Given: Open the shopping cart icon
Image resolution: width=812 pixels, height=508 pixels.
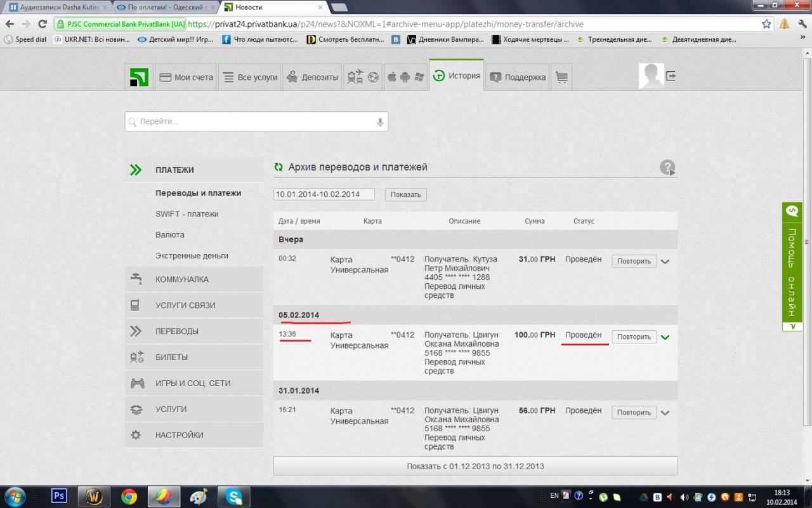Looking at the screenshot, I should click(561, 77).
